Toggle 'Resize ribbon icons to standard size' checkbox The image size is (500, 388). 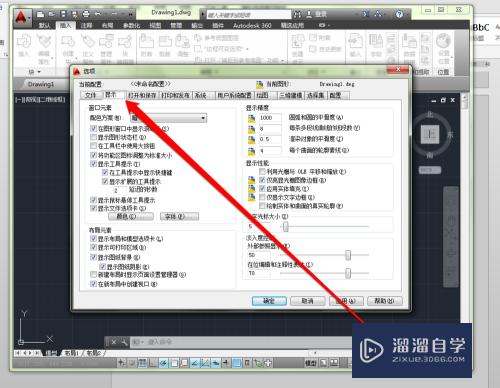[x=93, y=155]
